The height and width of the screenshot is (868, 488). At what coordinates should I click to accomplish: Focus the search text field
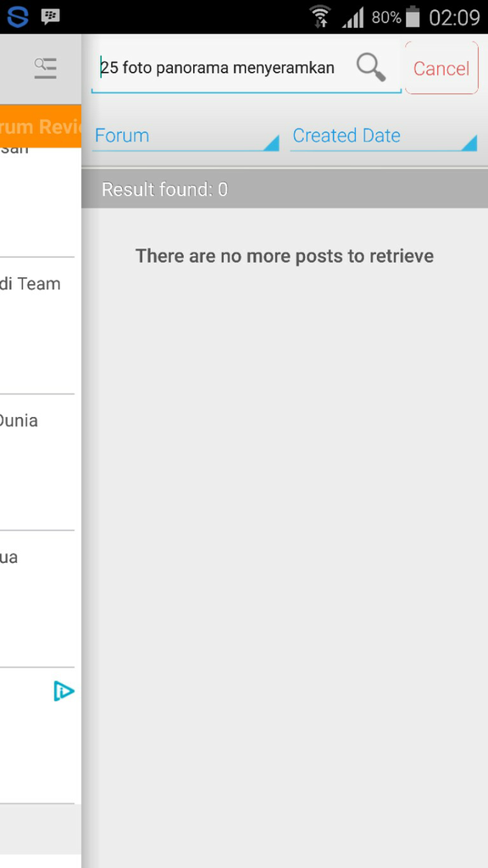tap(221, 68)
